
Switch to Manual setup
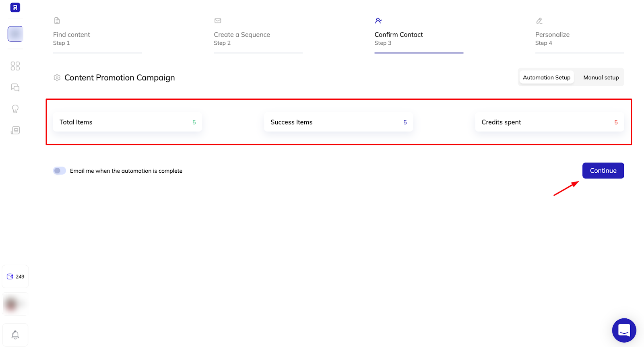pos(601,77)
